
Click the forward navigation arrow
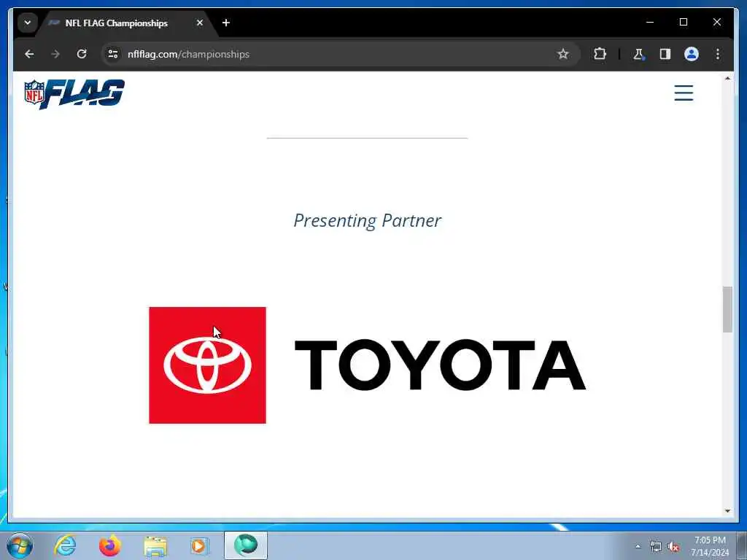pyautogui.click(x=55, y=54)
